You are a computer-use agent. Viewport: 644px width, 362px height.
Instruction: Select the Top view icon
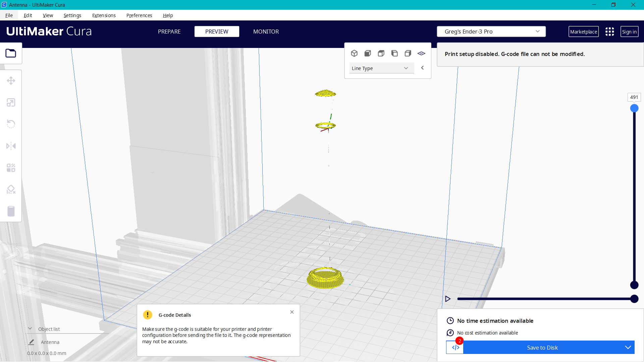381,53
